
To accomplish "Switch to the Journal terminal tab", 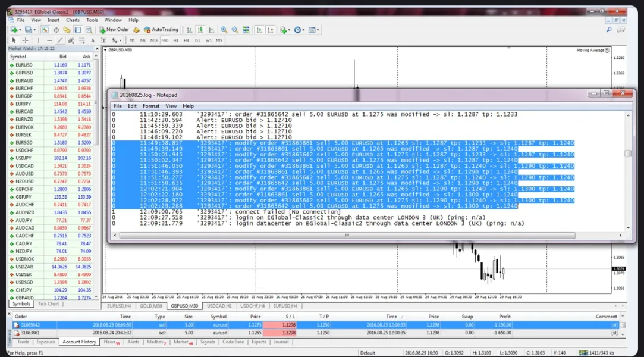I will (x=281, y=342).
